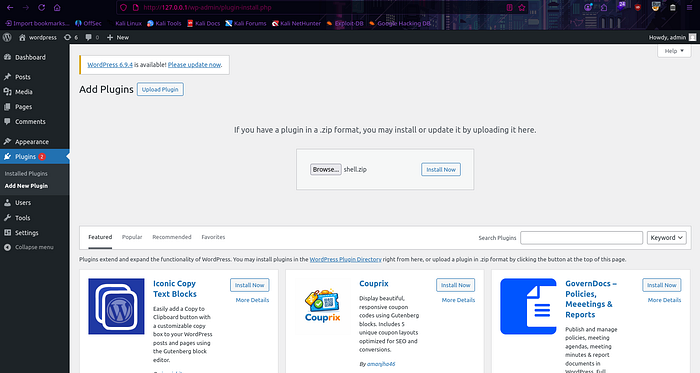Go to Installed Plugins submenu
700x373 pixels.
pyautogui.click(x=26, y=174)
